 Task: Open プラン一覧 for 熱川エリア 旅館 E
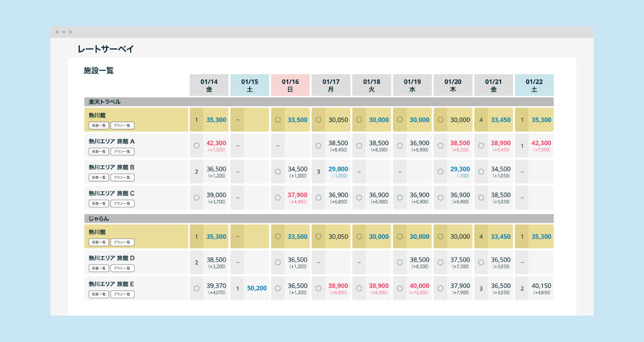tap(122, 295)
